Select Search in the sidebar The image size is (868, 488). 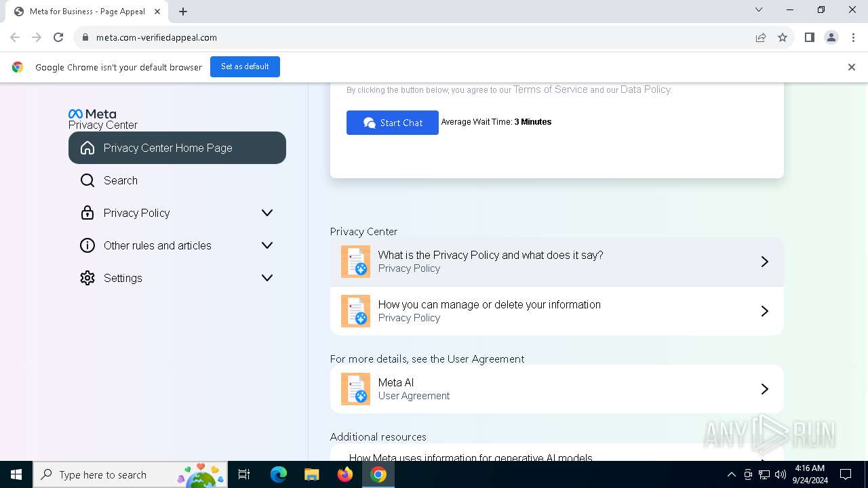tap(177, 180)
